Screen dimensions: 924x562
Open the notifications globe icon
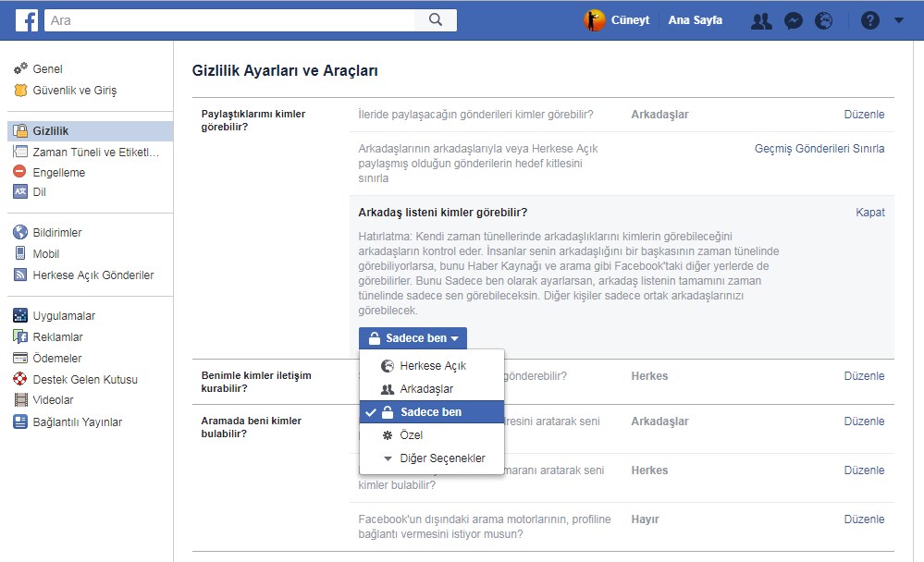coord(823,20)
